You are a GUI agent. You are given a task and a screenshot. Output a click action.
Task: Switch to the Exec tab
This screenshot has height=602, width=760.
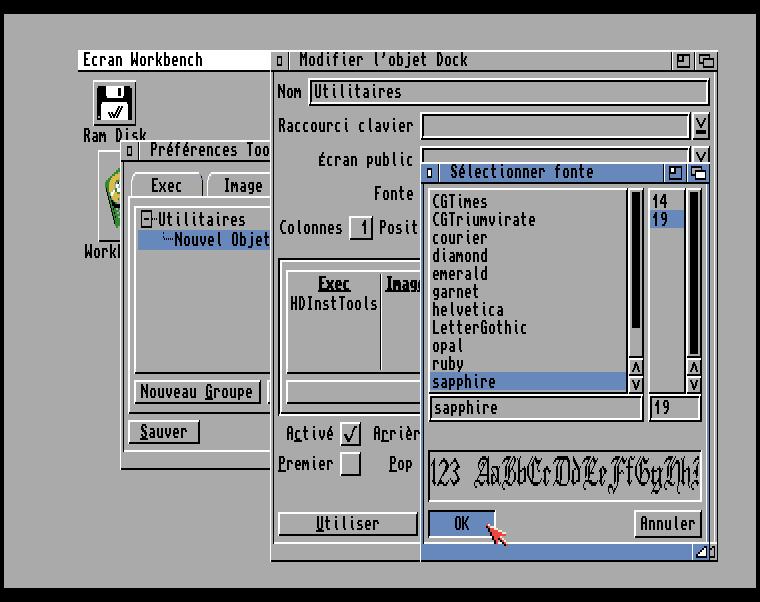[166, 186]
